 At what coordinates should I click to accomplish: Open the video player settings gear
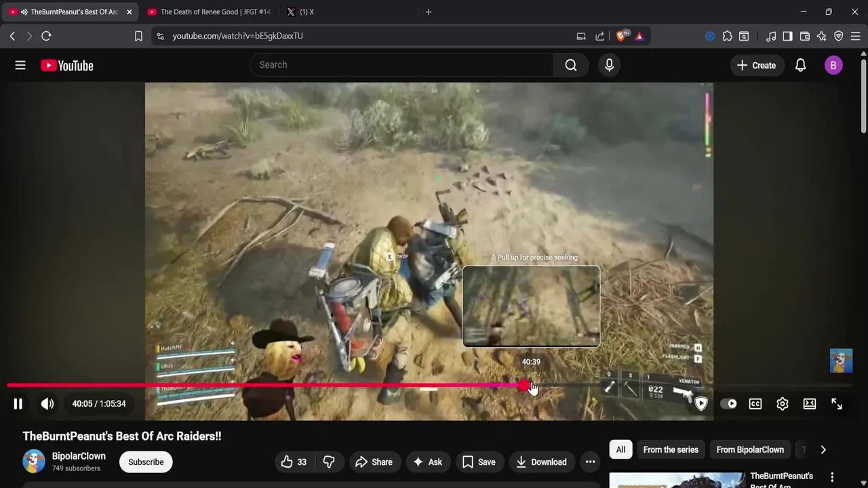(x=782, y=404)
